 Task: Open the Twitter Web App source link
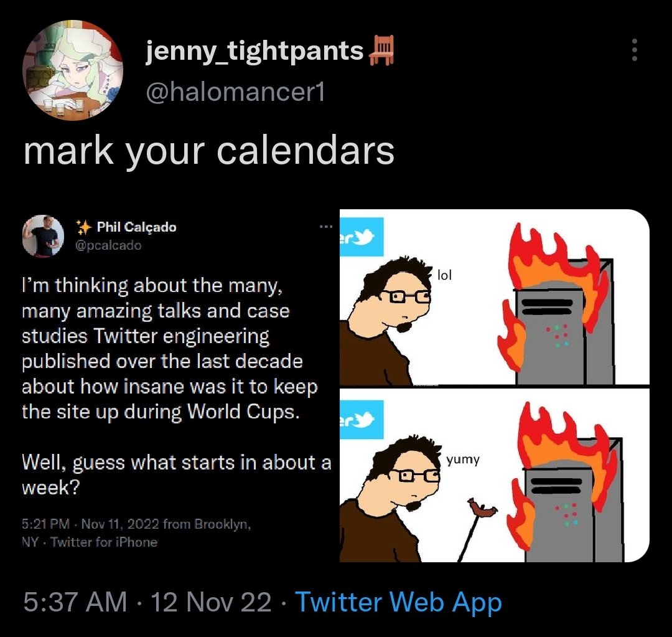pyautogui.click(x=398, y=602)
